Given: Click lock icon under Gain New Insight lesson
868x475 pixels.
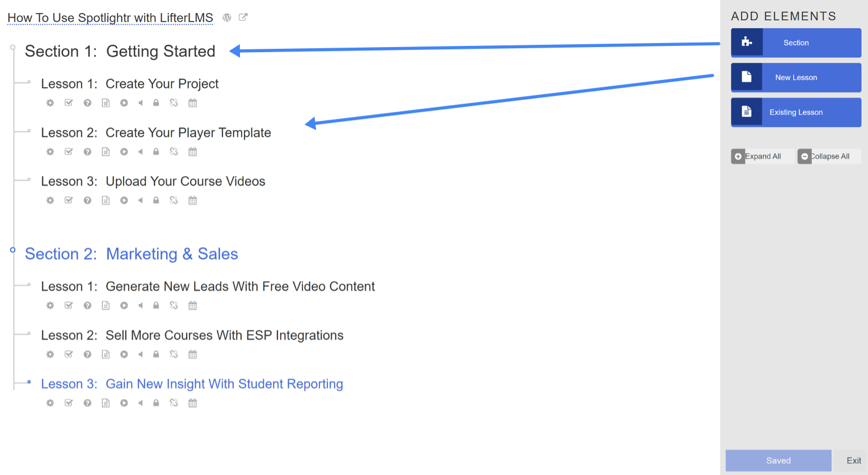Looking at the screenshot, I should tap(156, 403).
